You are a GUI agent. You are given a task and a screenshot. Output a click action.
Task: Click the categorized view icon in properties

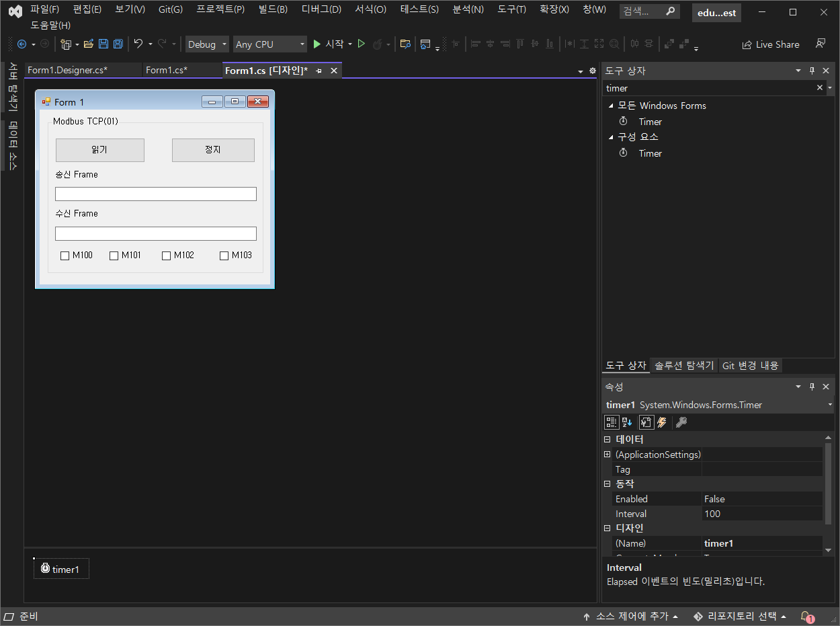click(x=612, y=422)
